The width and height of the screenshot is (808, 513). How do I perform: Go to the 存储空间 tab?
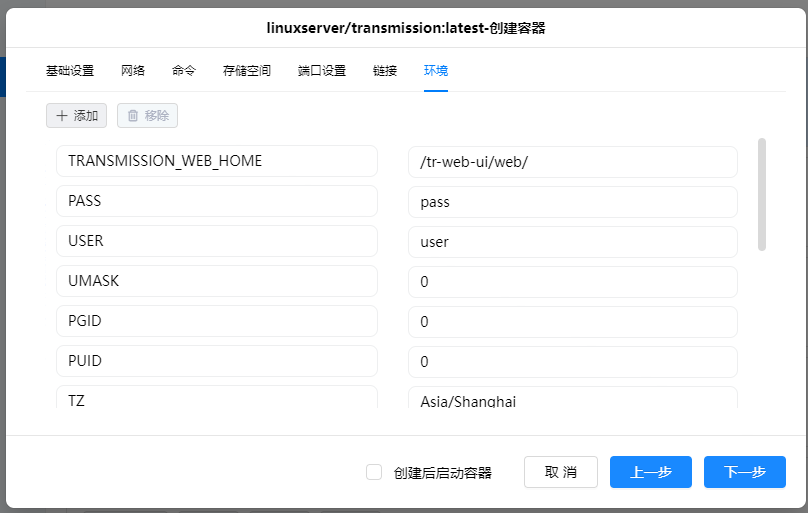[x=247, y=71]
